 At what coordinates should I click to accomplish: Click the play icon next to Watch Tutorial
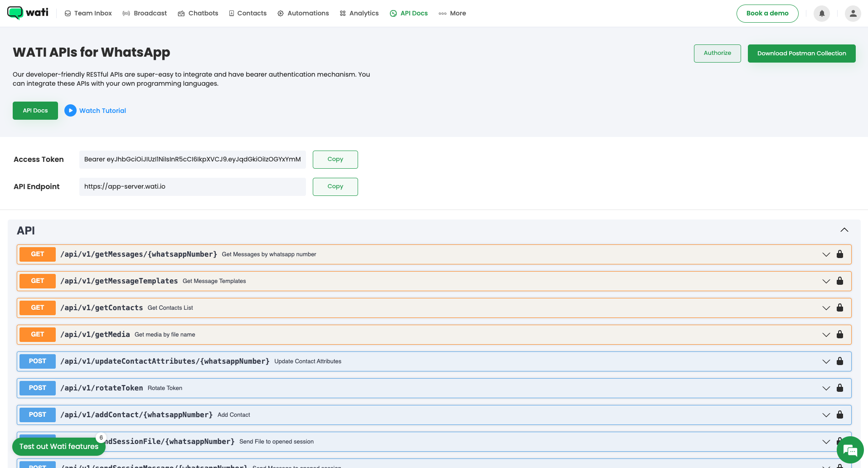[71, 110]
